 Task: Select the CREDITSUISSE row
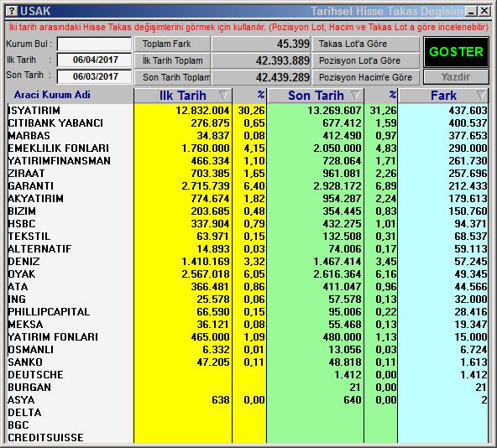click(247, 438)
